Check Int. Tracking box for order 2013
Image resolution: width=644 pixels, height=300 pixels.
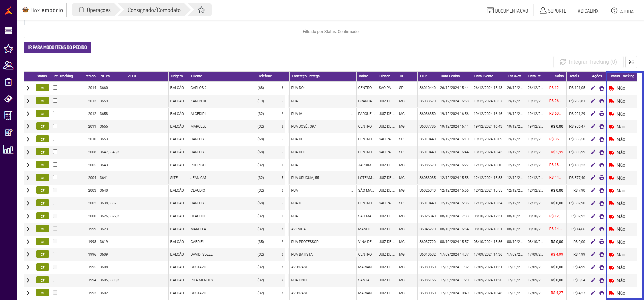pyautogui.click(x=55, y=101)
